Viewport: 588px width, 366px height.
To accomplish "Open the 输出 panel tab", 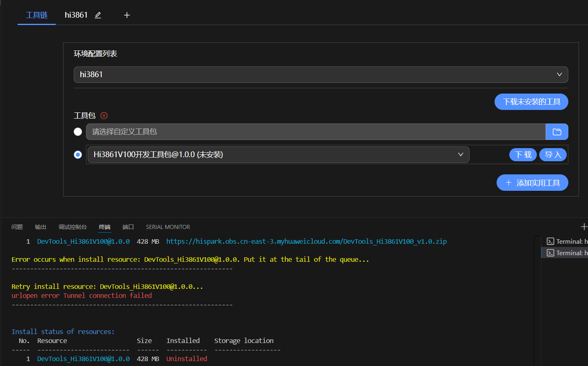I will point(41,227).
